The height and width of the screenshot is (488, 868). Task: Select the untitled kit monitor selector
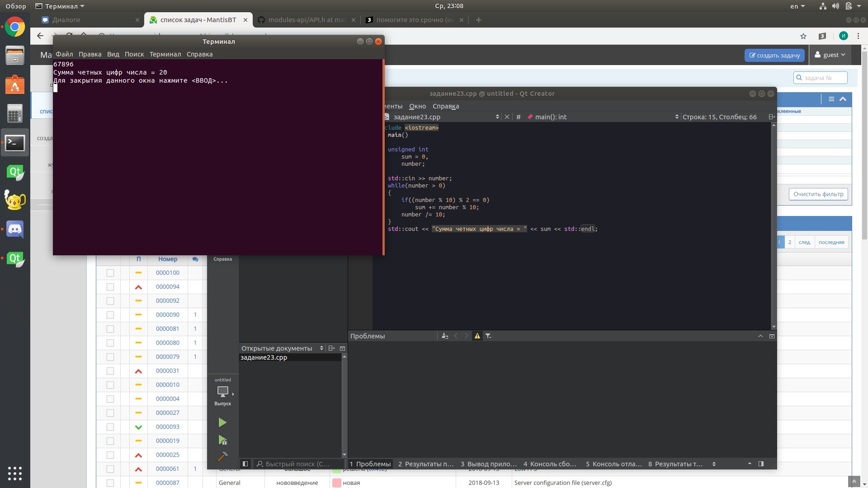point(223,391)
